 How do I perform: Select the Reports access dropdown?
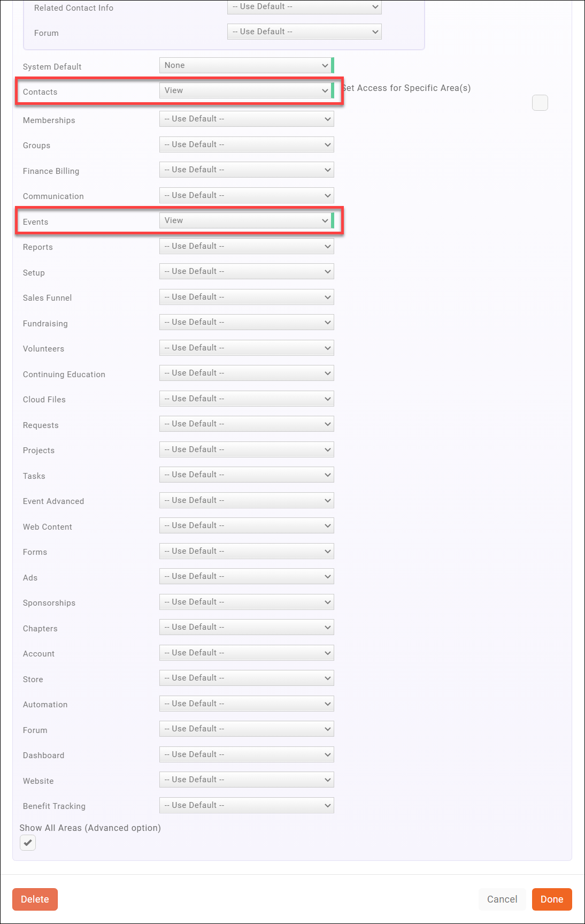click(247, 246)
